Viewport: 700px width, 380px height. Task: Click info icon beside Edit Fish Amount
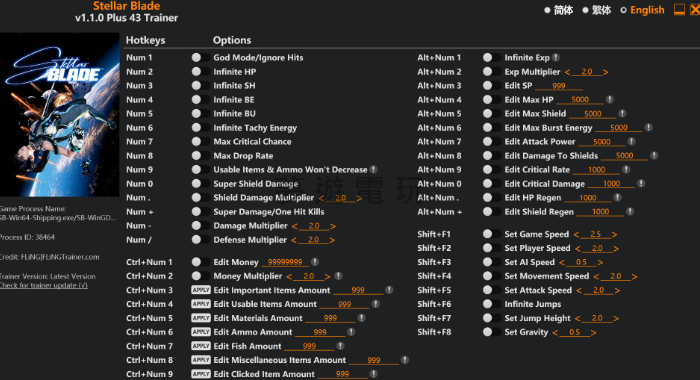(340, 346)
